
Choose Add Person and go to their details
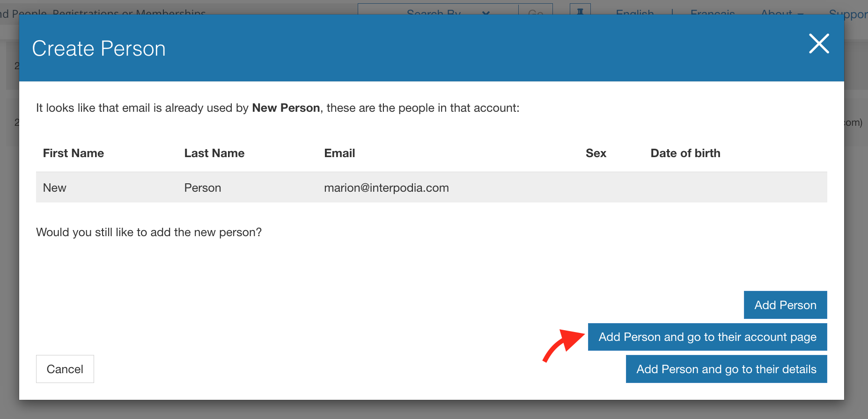tap(726, 369)
